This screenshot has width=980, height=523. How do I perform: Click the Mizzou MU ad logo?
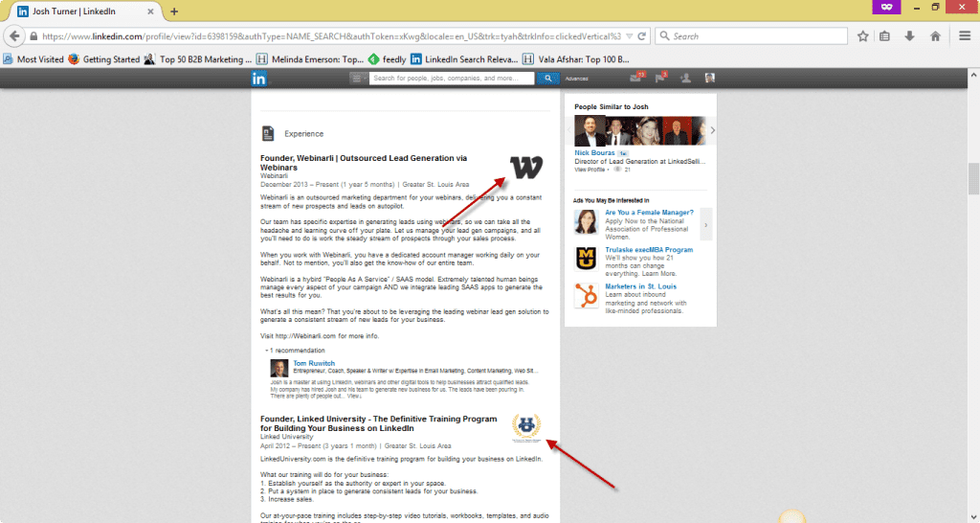coord(587,259)
